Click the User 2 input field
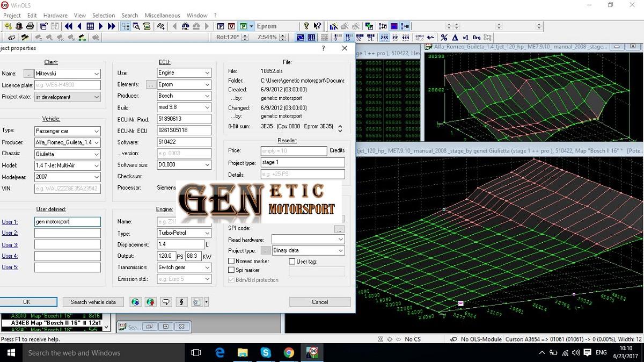 pyautogui.click(x=67, y=233)
